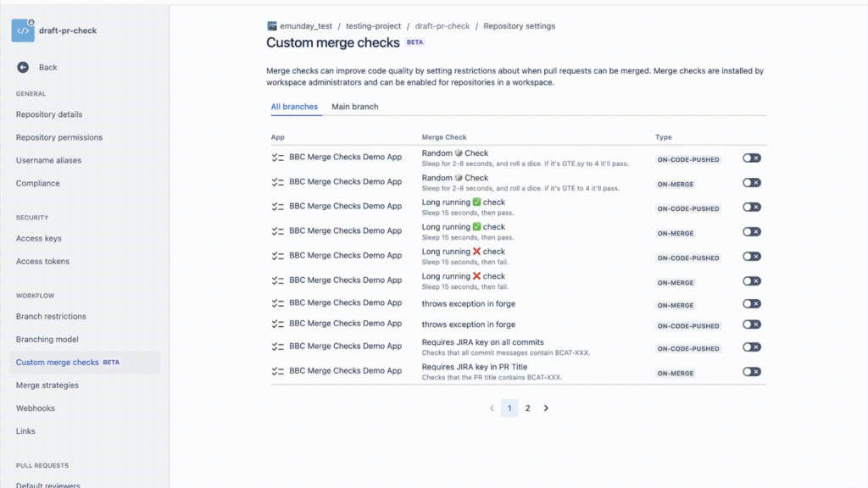868x488 pixels.
Task: Turn on Requires JIRA key on all commits
Action: (x=752, y=347)
